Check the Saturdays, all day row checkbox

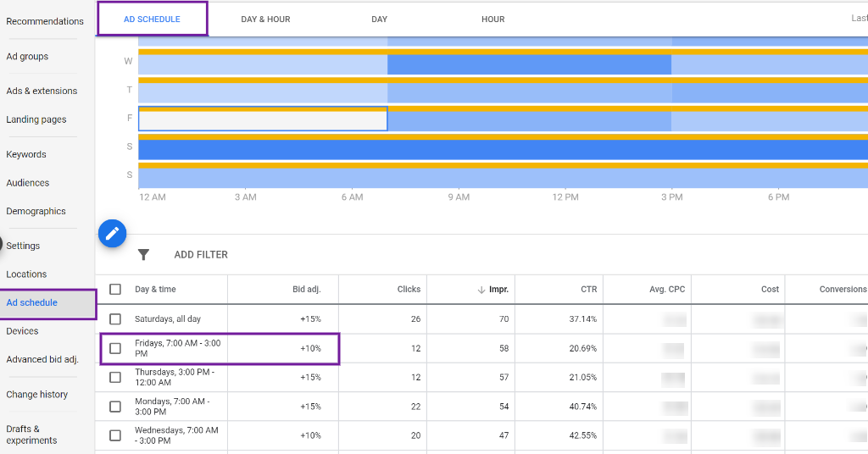coord(115,319)
